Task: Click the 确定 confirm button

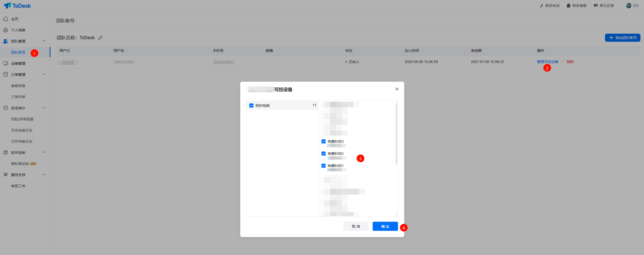Action: pos(385,226)
